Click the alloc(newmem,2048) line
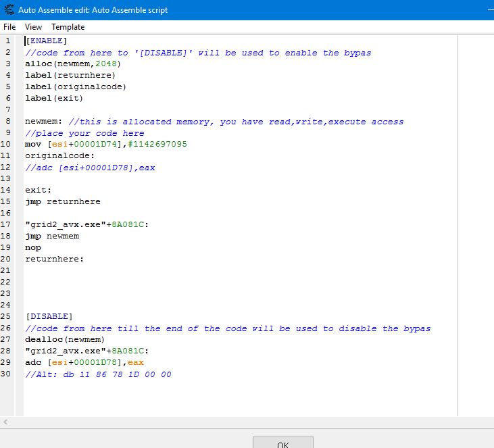494x448 pixels. pos(72,64)
